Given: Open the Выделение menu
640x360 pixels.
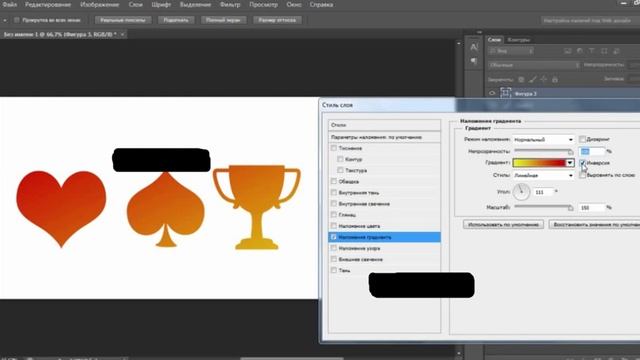Looking at the screenshot, I should [x=196, y=5].
